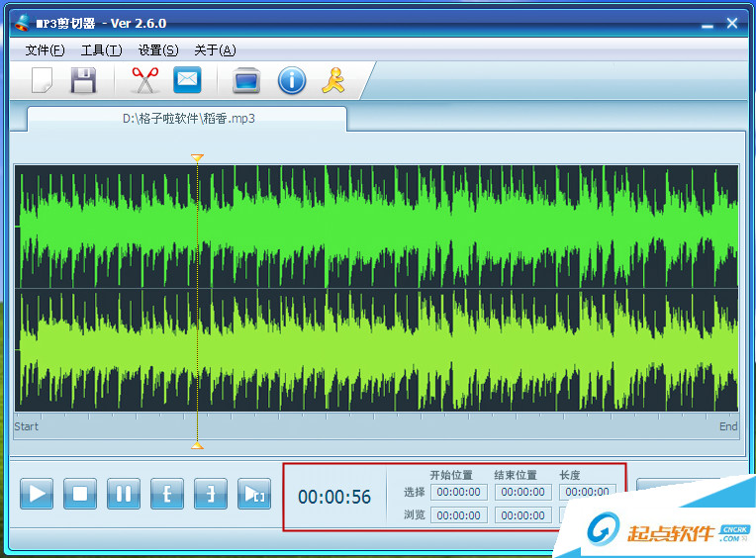Click the MP3 cutter title bar app icon
This screenshot has width=756, height=558.
[x=22, y=23]
